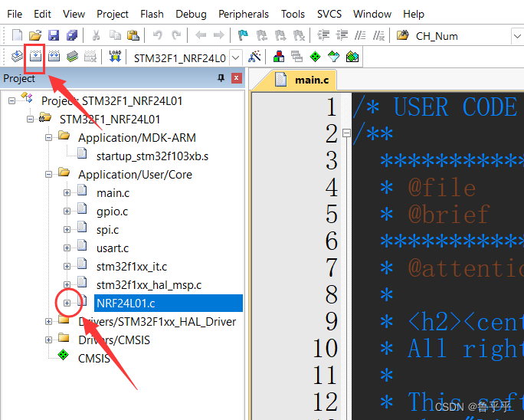Open Options for Target magic wand icon
This screenshot has width=524, height=420.
[254, 57]
